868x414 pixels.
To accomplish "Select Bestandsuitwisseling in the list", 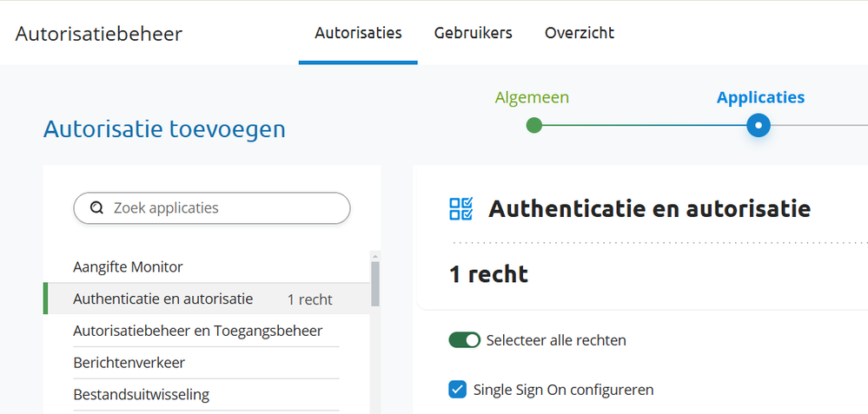I will (142, 394).
